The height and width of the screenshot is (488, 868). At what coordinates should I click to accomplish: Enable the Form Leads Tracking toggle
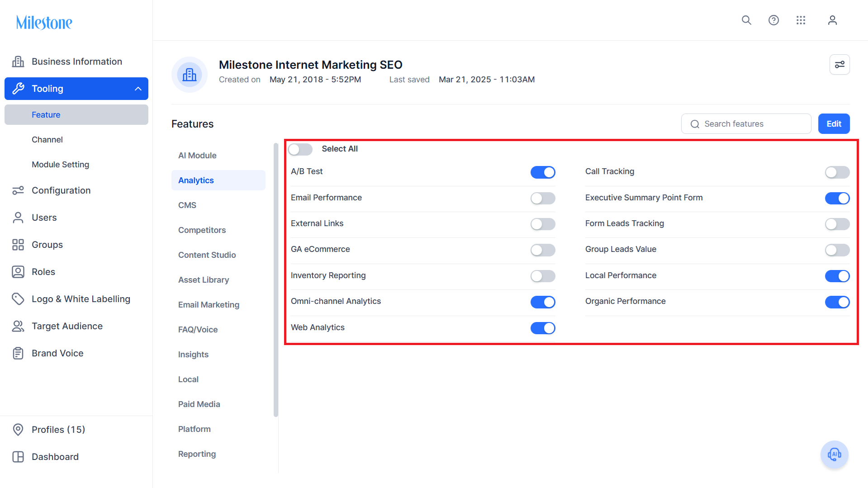[x=837, y=224]
